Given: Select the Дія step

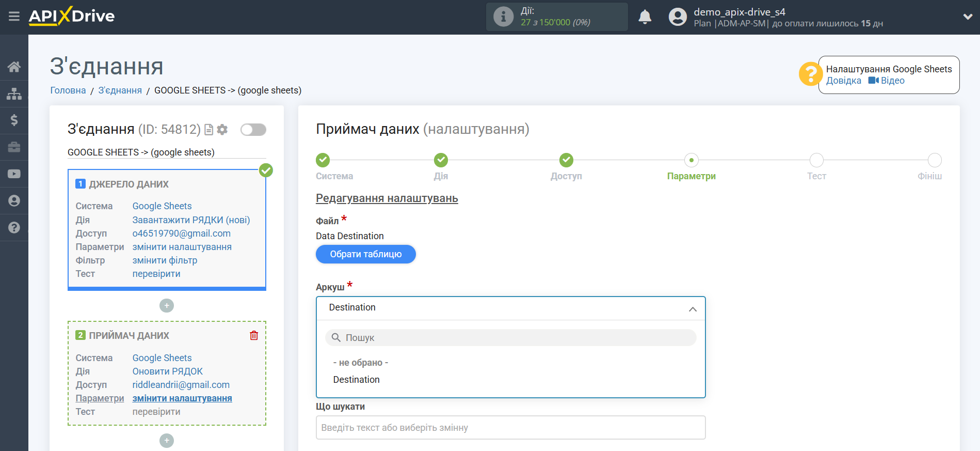Looking at the screenshot, I should pos(441,160).
